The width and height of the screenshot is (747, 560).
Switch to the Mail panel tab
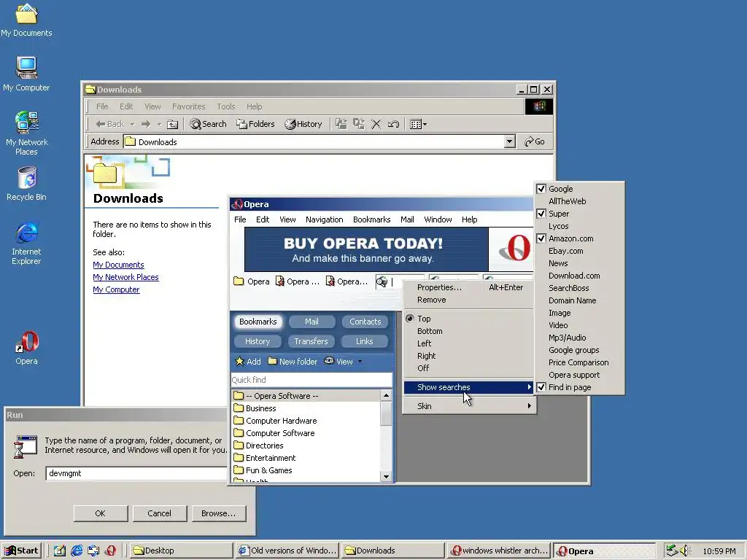pyautogui.click(x=311, y=322)
